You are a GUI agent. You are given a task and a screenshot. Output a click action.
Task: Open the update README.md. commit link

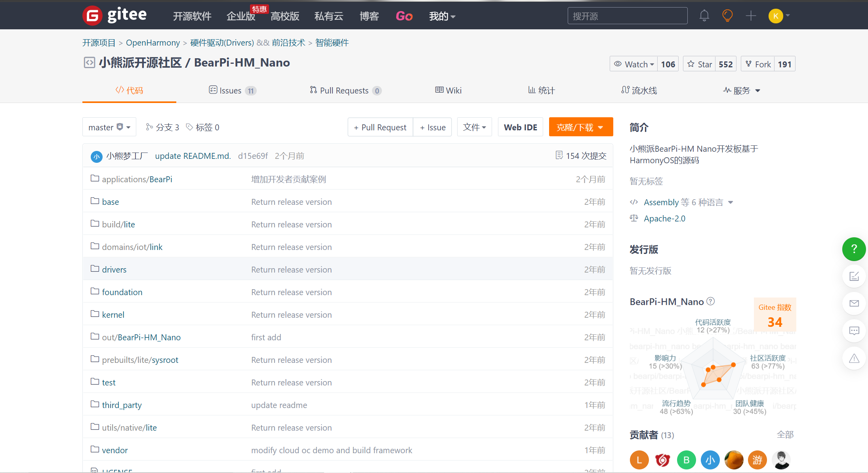pos(193,156)
